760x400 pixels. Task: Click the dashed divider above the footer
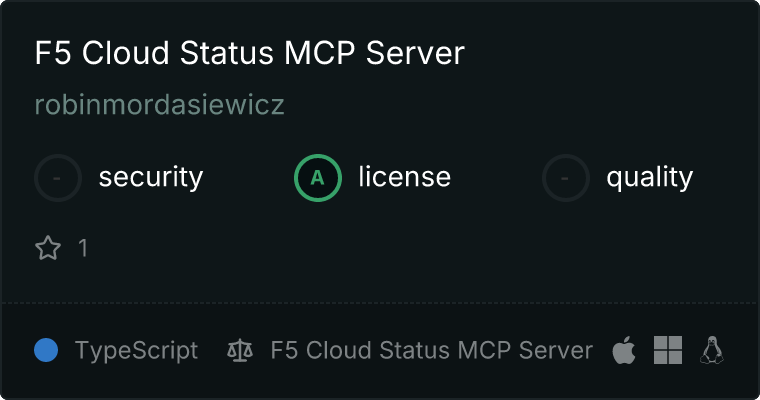(380, 303)
